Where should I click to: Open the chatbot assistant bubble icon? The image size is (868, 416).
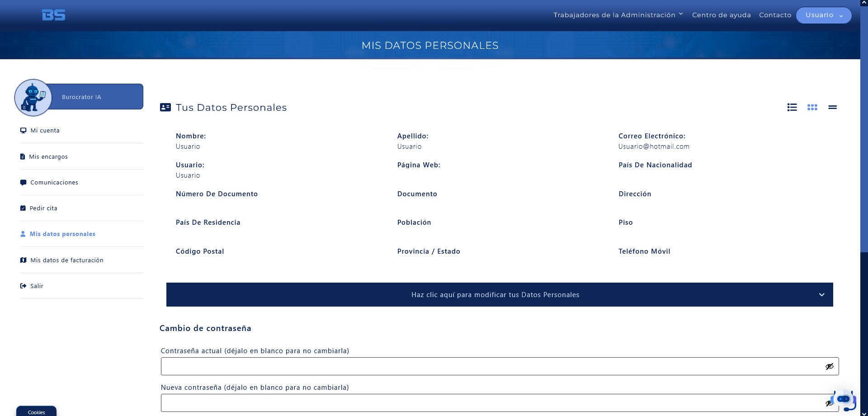[x=844, y=400]
